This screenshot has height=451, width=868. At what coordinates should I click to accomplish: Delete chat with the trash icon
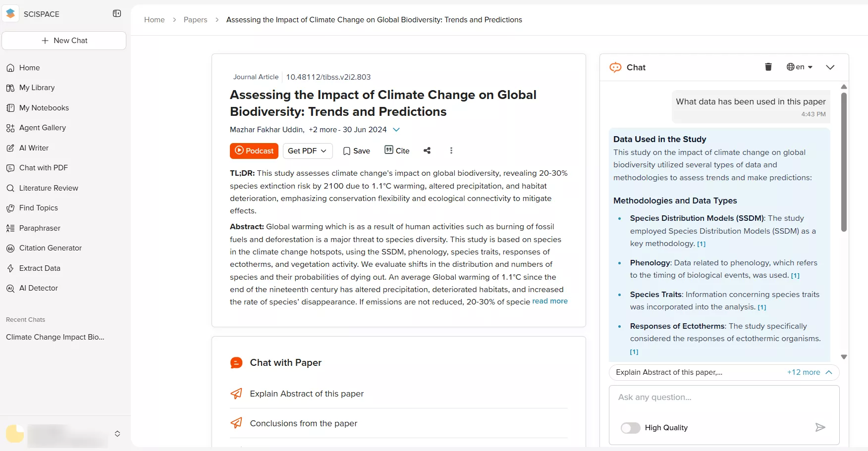[x=768, y=67]
